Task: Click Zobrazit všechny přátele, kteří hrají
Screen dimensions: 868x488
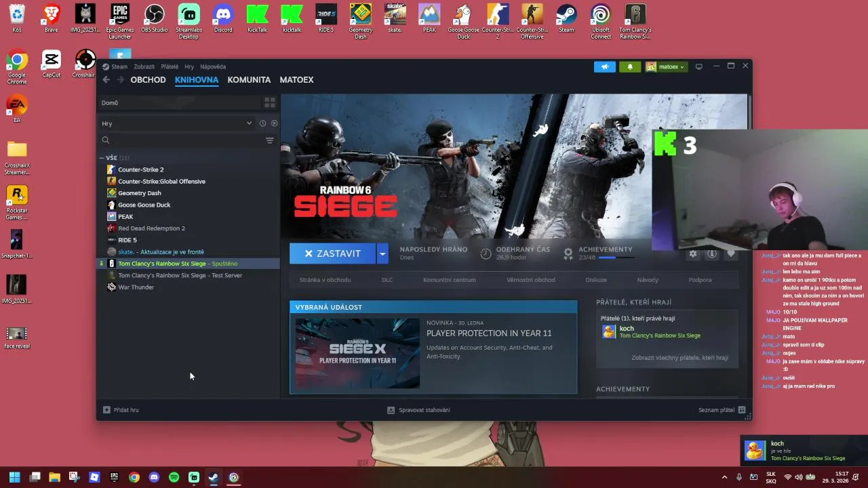Action: (x=679, y=358)
